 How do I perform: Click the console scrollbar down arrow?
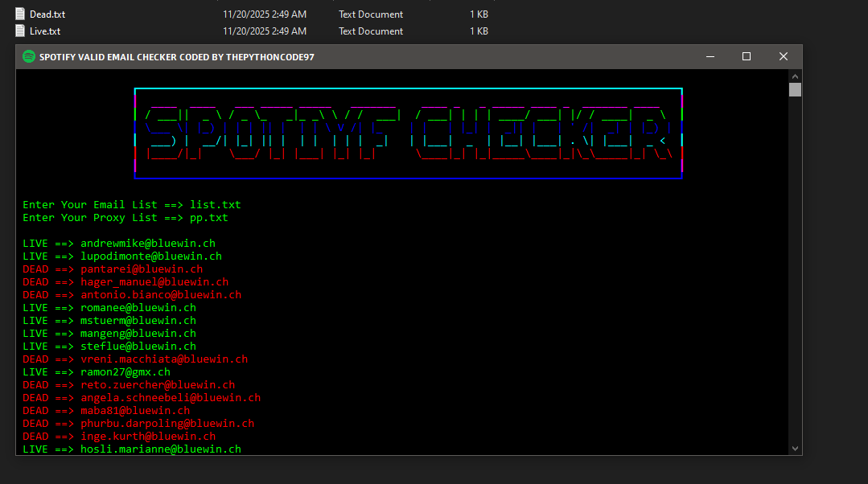[x=795, y=449]
